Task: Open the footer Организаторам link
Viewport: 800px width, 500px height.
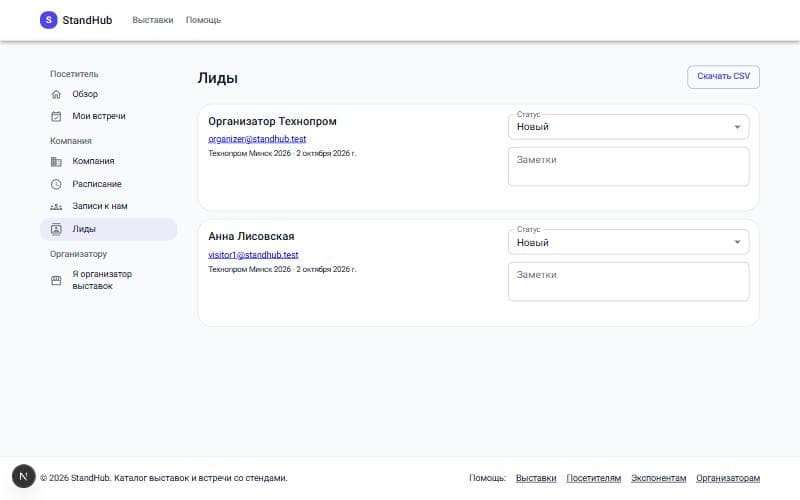Action: tap(728, 478)
